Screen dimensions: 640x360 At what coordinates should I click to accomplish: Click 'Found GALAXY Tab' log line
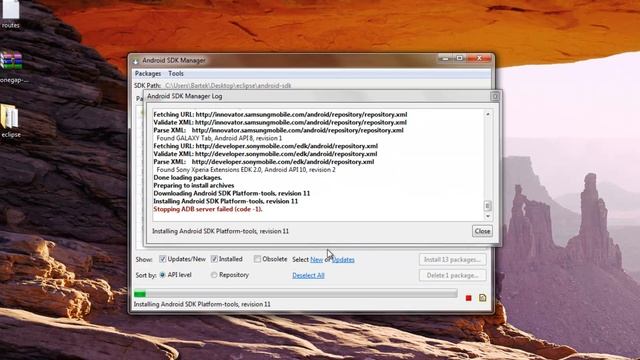tap(219, 138)
